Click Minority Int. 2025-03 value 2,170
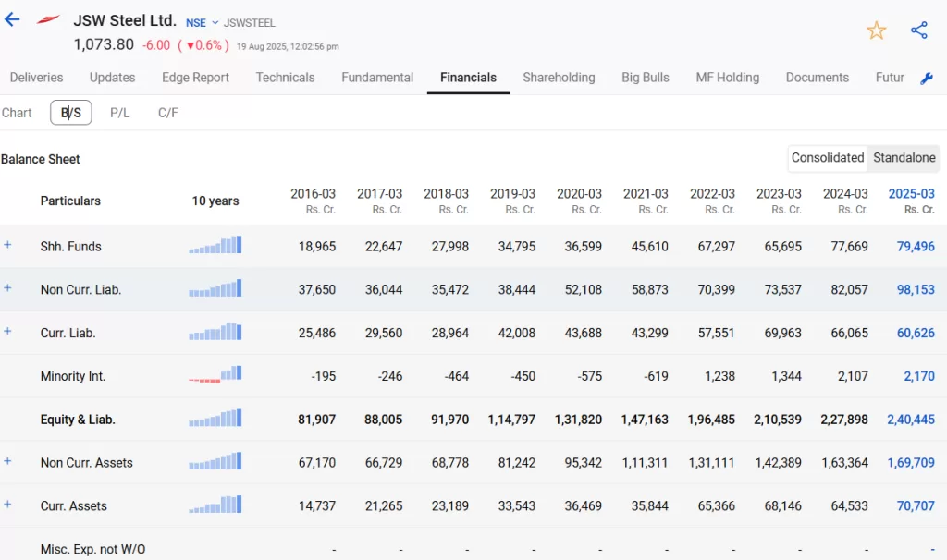The width and height of the screenshot is (947, 560). (x=919, y=376)
